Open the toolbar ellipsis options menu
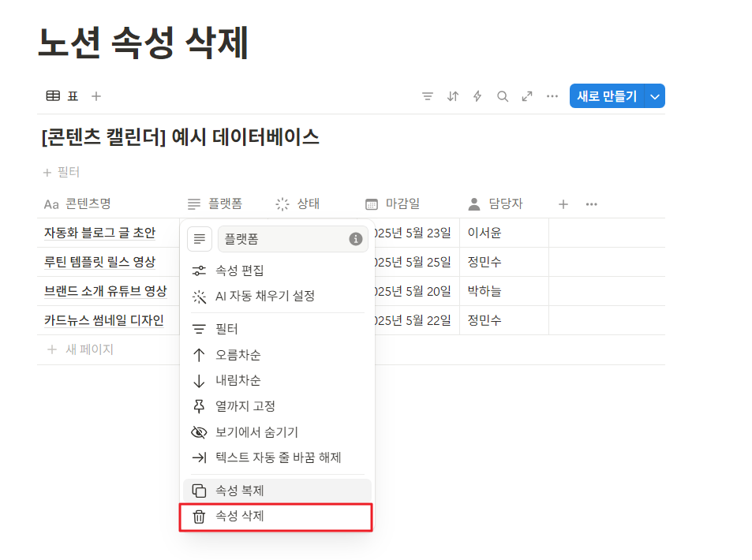Screen dimensions: 752x560 (552, 95)
